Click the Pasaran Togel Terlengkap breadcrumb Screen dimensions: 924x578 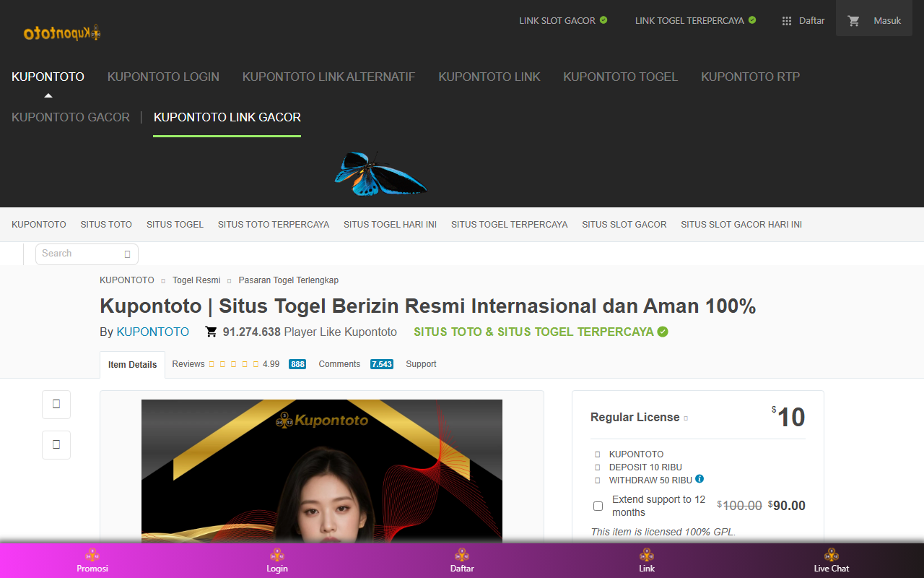289,280
